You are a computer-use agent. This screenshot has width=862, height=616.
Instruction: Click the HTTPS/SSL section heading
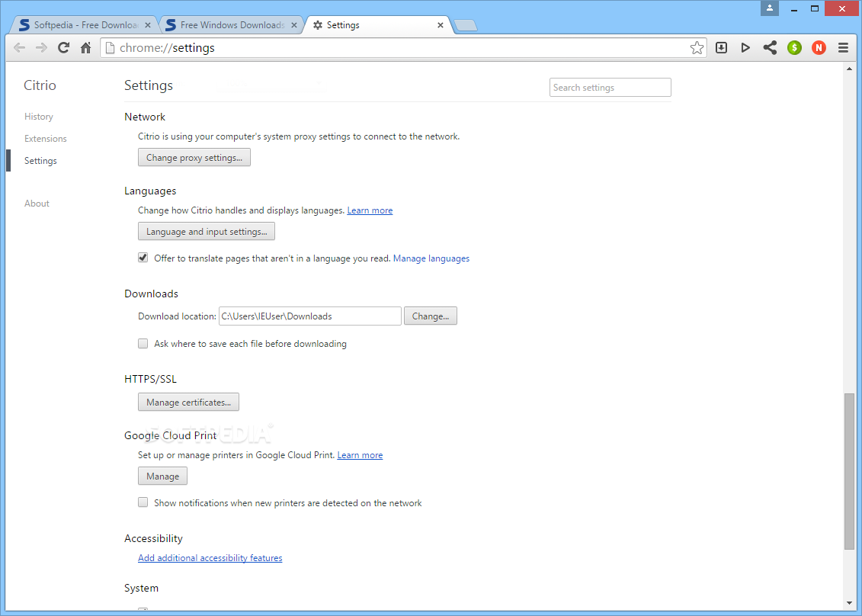151,380
